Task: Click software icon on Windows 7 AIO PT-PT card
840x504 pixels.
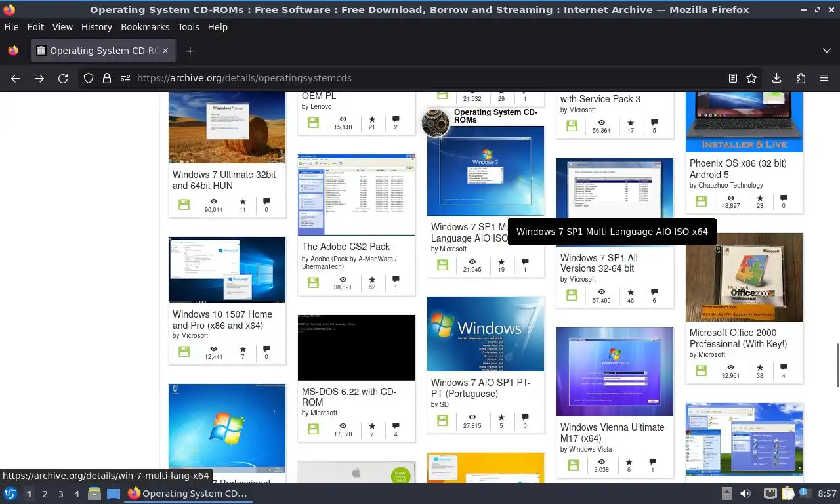Action: click(442, 419)
